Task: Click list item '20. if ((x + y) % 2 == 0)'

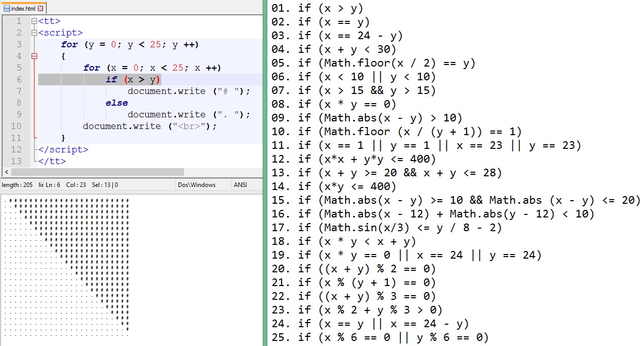Action: pos(354,269)
